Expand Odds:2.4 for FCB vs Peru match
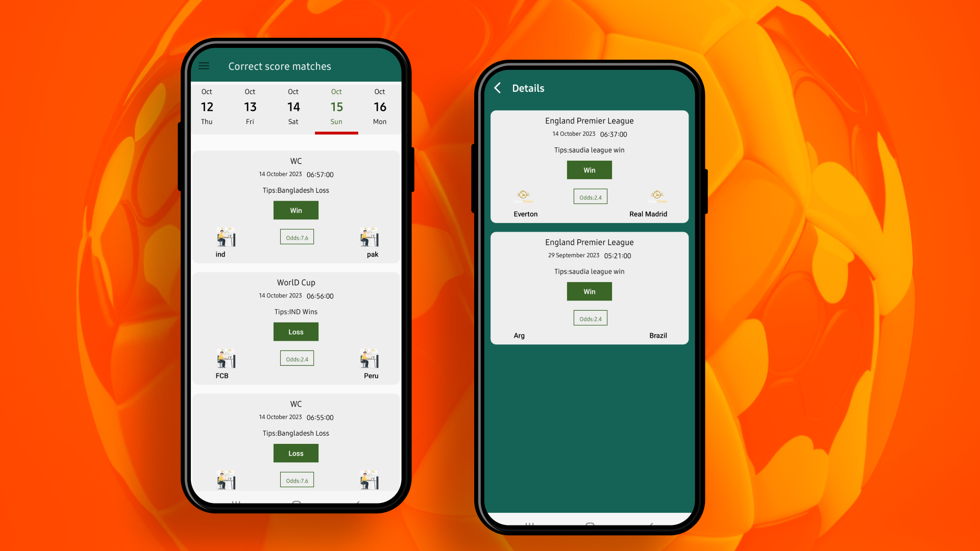The image size is (980, 551). [x=296, y=359]
